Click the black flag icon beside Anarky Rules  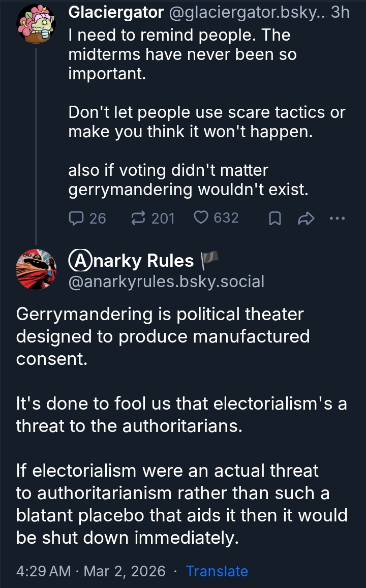pyautogui.click(x=209, y=261)
